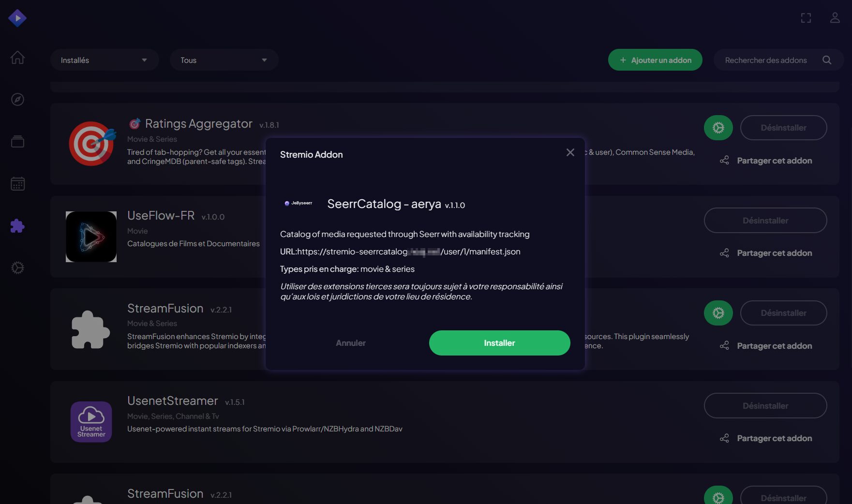The image size is (852, 504).
Task: Click Ajouter un addon button
Action: (655, 60)
